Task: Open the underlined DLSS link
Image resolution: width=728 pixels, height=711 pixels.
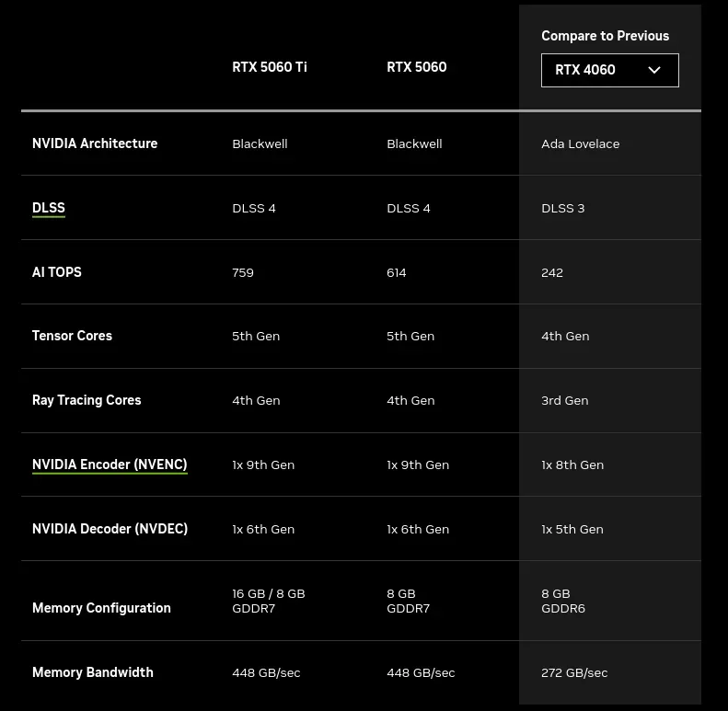Action: coord(49,208)
